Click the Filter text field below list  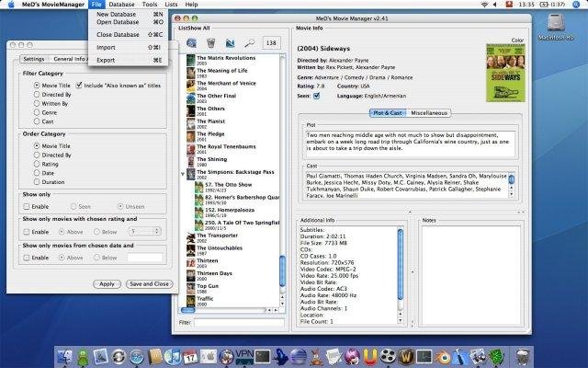[x=239, y=322]
